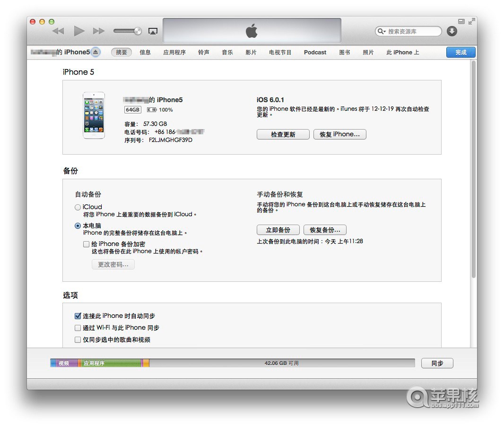Adjust the volume slider
Screen dimensions: 504x427
click(x=127, y=31)
